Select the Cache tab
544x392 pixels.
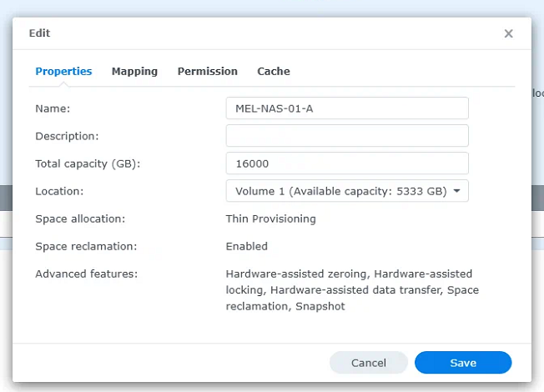[273, 72]
